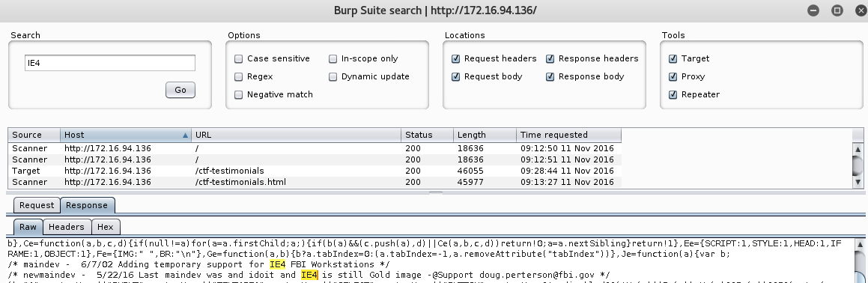Minimize the Burp Suite search window

click(x=813, y=10)
